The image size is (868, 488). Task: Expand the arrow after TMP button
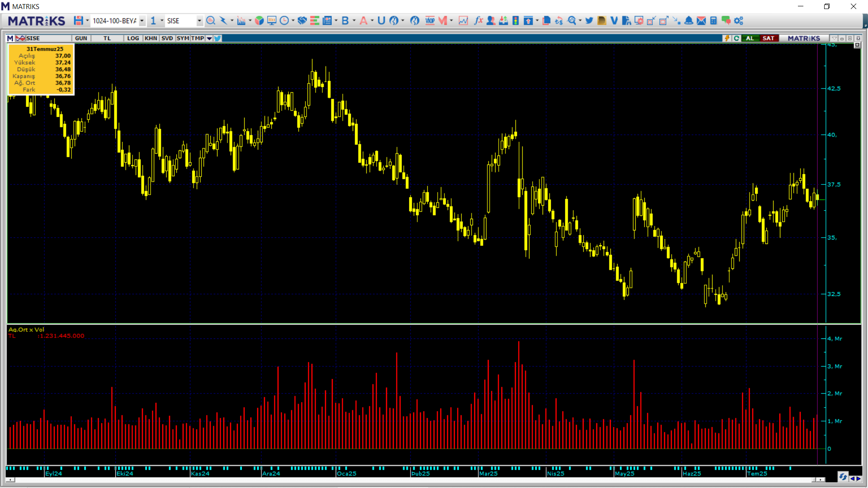click(x=209, y=38)
